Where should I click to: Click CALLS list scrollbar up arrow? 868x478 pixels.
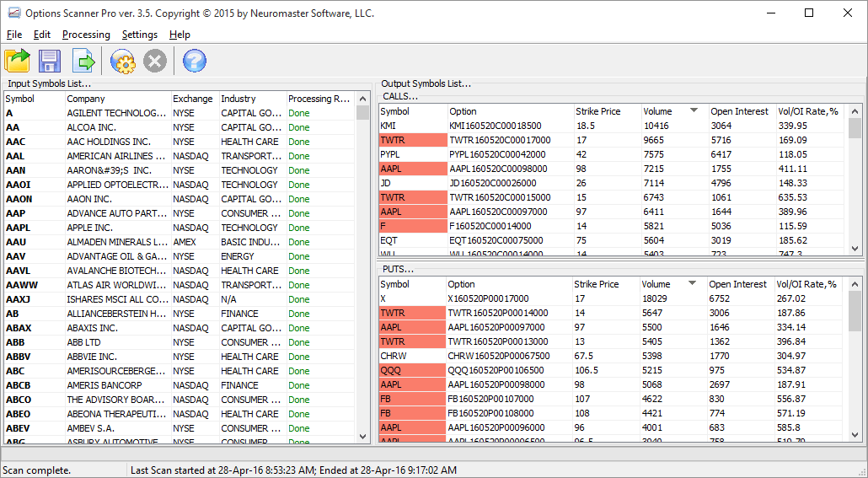tap(855, 111)
